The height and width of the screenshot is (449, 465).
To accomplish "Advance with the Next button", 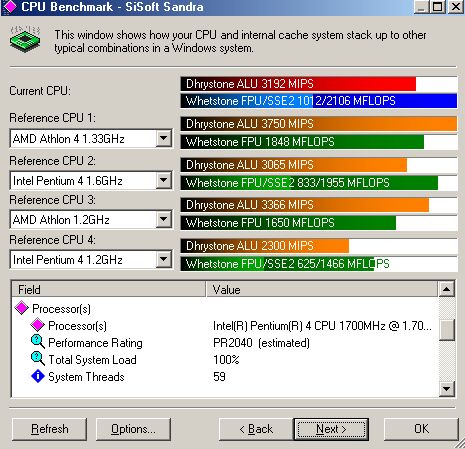I will coord(331,429).
